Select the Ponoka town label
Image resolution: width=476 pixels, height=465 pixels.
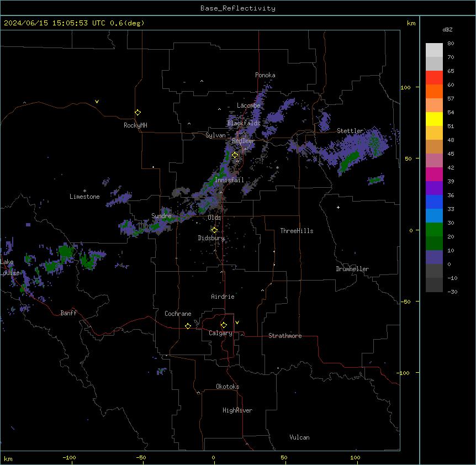pyautogui.click(x=265, y=75)
